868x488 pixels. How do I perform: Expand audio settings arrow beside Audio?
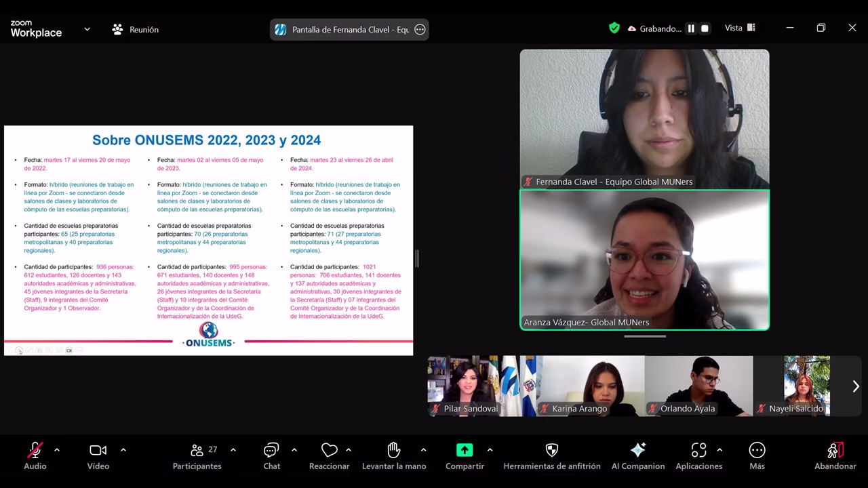(x=57, y=450)
